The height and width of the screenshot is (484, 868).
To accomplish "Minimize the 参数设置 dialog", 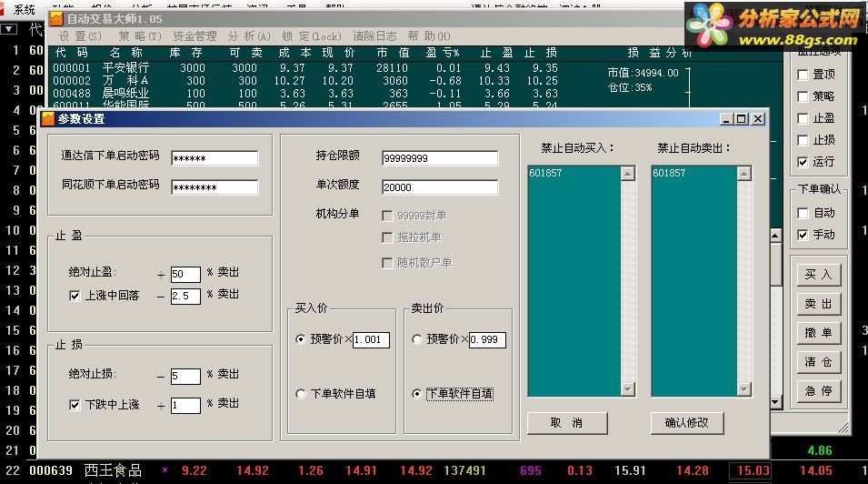I will click(x=727, y=118).
